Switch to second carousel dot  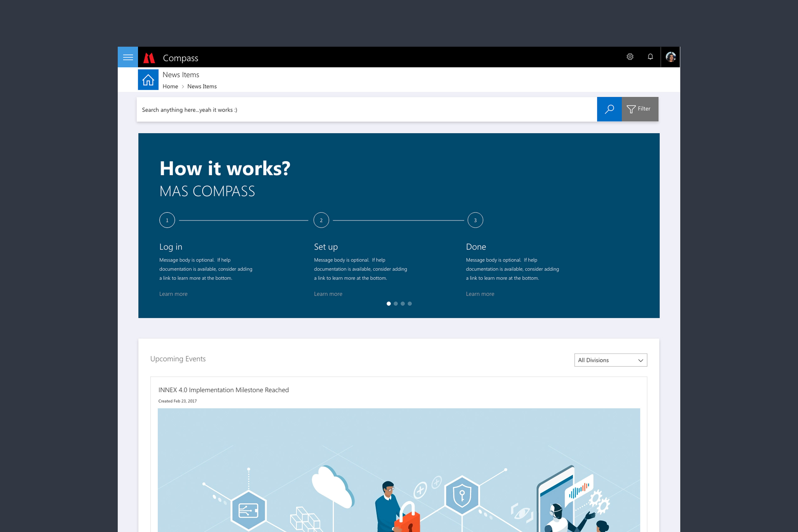tap(396, 304)
